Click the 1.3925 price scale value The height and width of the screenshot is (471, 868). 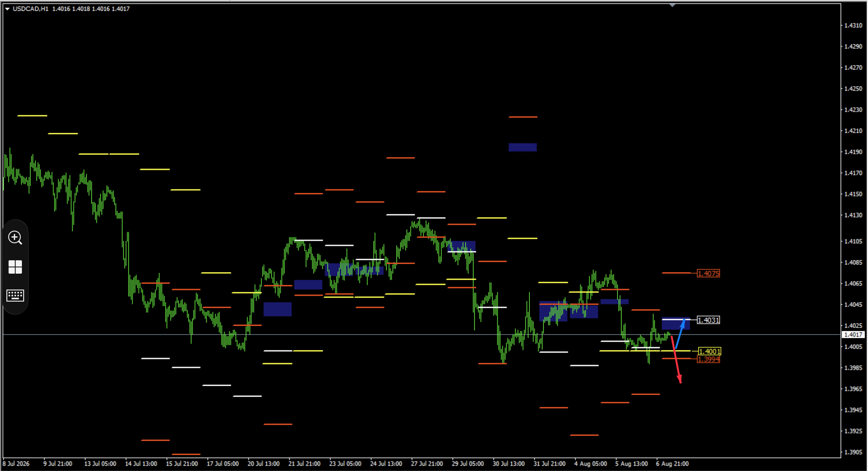853,431
